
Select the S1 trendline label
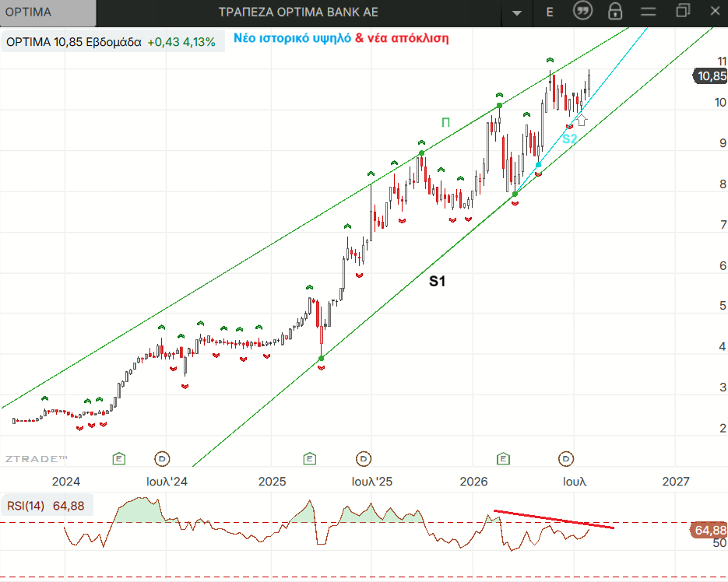[x=437, y=281]
